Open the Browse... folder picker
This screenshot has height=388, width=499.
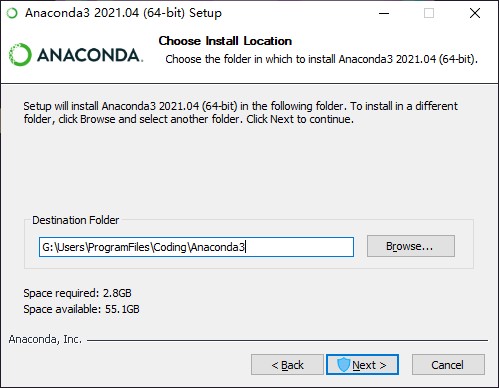pos(411,246)
